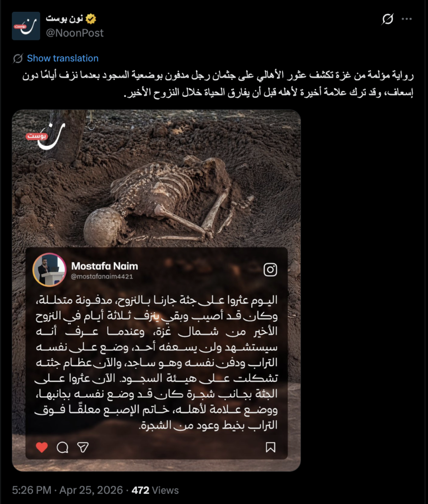Toggle the bookmark save icon
The height and width of the screenshot is (504, 428).
coord(271,447)
